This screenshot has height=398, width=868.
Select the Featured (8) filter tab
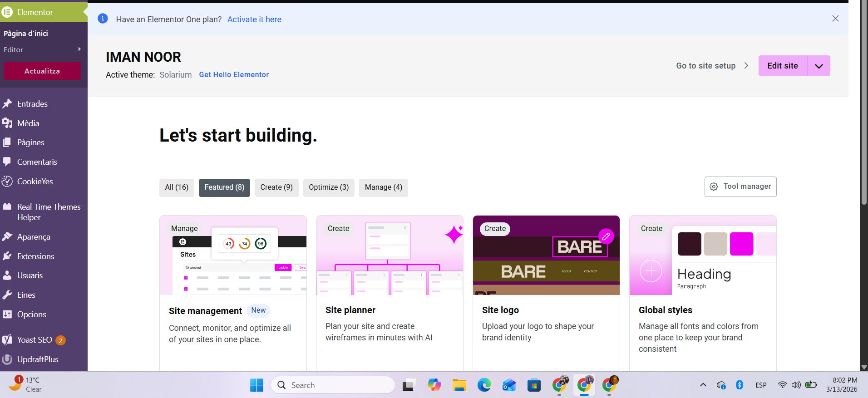click(224, 187)
